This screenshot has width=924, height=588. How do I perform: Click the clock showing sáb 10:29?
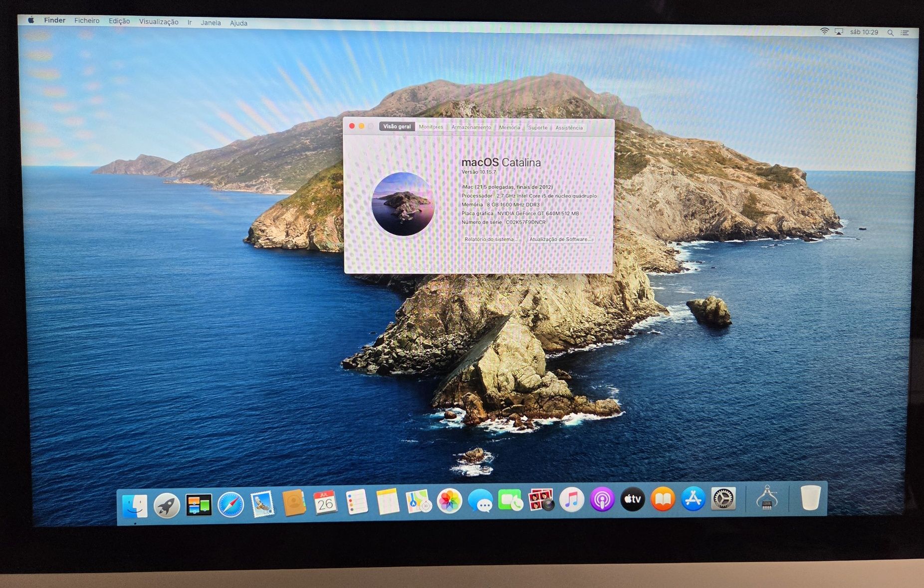coord(864,32)
